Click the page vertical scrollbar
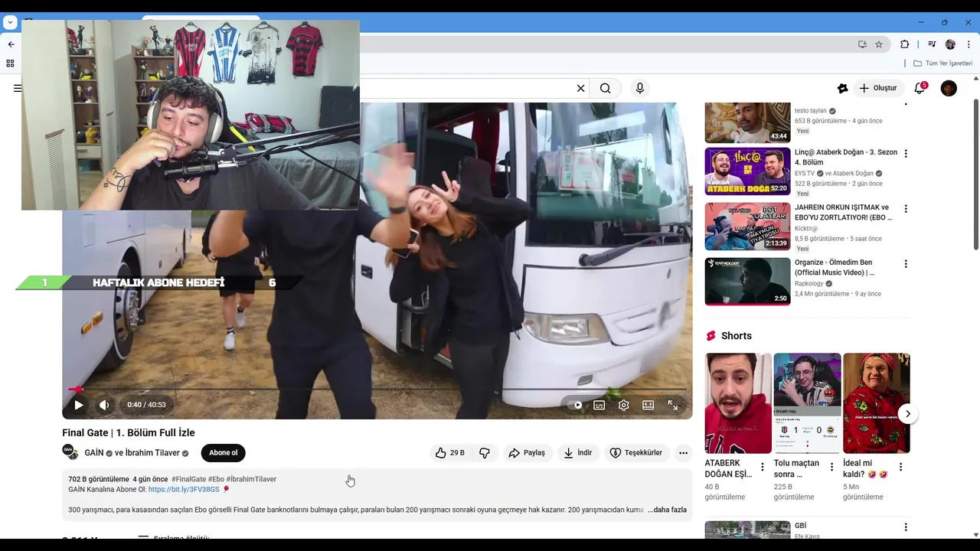Viewport: 980px width, 551px height. [975, 174]
